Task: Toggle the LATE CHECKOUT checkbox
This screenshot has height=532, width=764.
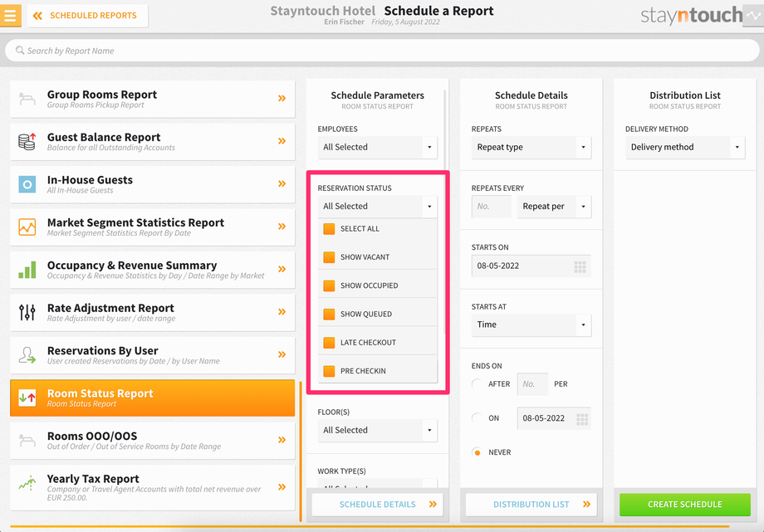Action: [x=329, y=343]
